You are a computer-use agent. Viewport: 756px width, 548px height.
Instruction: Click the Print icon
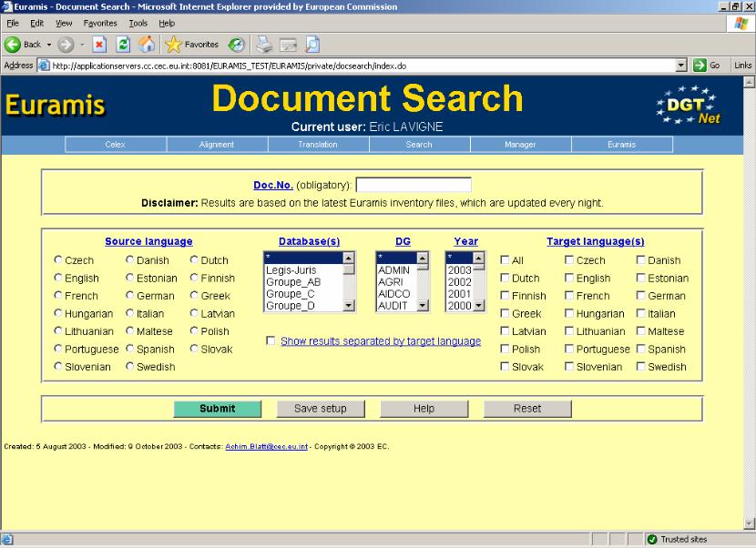pyautogui.click(x=264, y=45)
